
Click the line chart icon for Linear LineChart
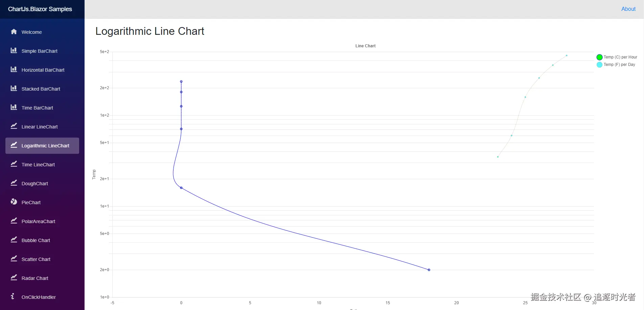tap(14, 126)
